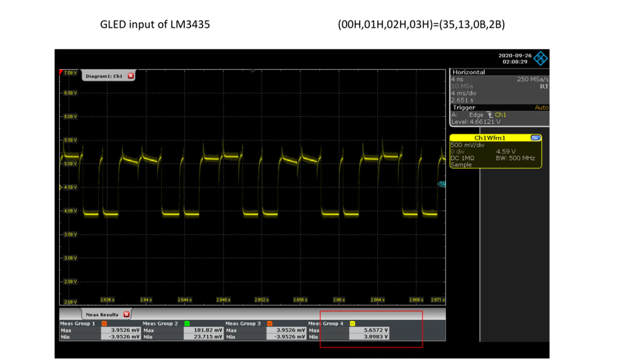Click the Meas Group 1 heading
This screenshot has width=644, height=362.
tap(77, 323)
